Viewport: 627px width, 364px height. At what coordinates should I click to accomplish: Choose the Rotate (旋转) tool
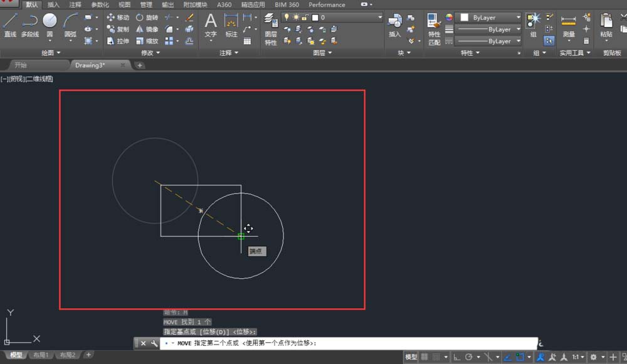tap(147, 18)
